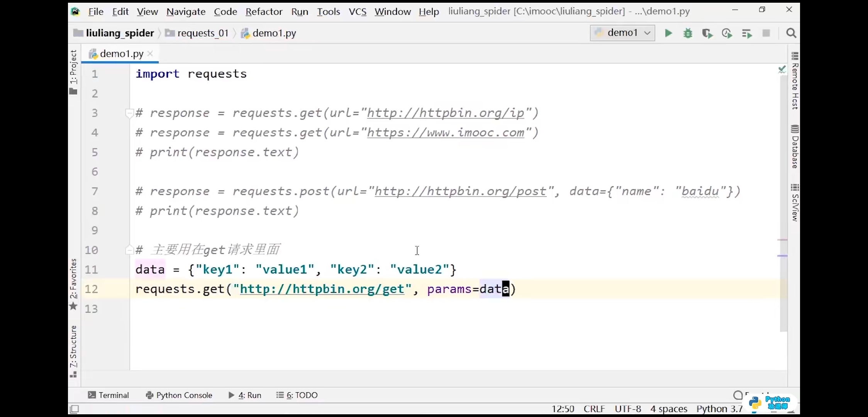
Task: Click the UTF-8 encoding status button
Action: tap(628, 409)
